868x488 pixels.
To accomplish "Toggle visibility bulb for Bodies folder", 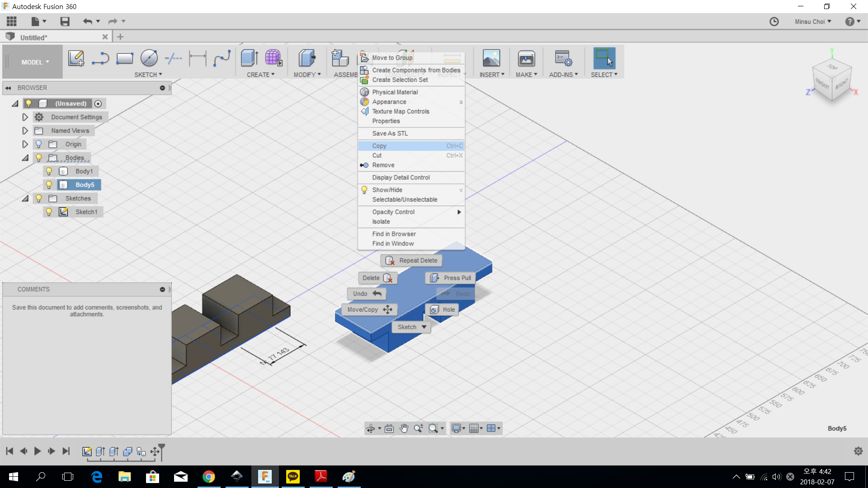I will pyautogui.click(x=39, y=158).
